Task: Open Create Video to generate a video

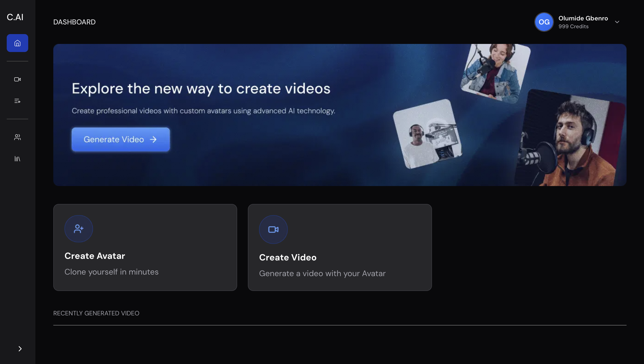Action: click(340, 247)
